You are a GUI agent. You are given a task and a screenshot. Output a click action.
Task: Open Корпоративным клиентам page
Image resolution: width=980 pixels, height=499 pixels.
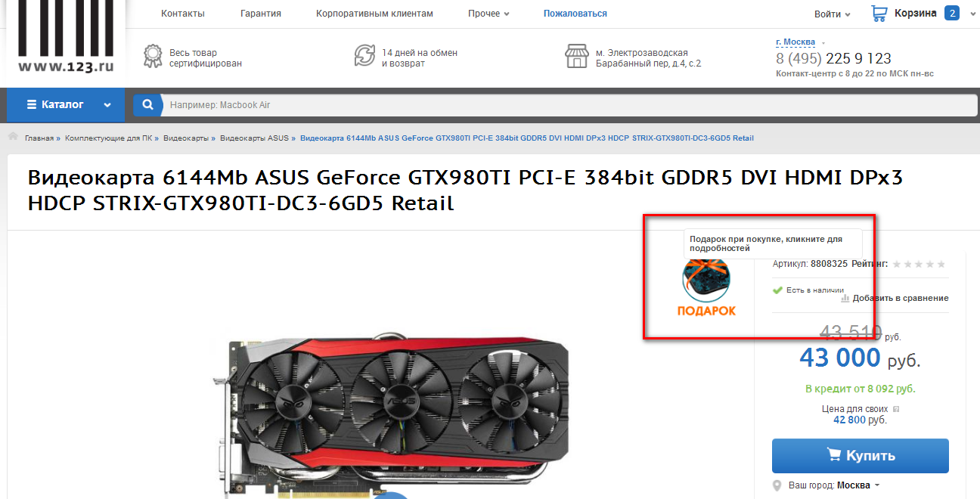(375, 14)
